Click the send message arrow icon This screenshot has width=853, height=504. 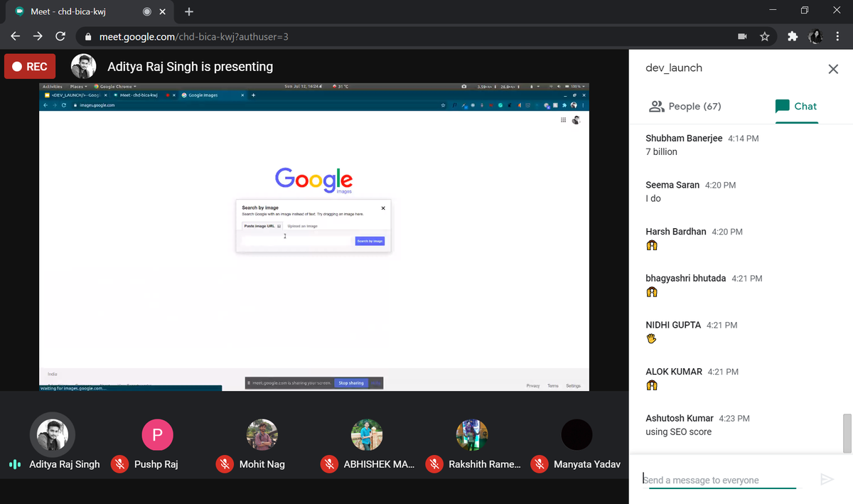[x=827, y=480]
